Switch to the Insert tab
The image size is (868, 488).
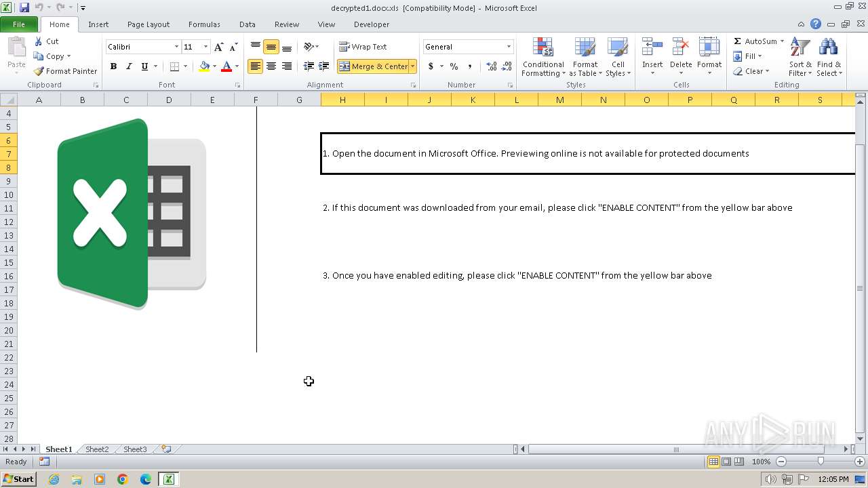(98, 24)
